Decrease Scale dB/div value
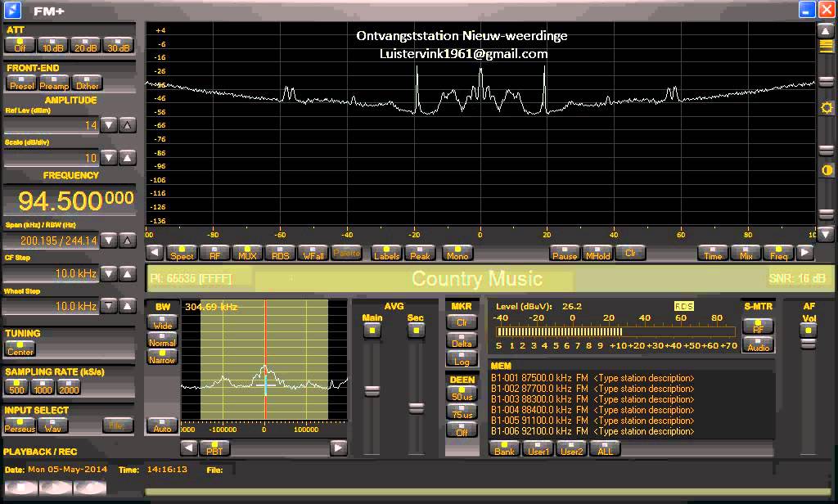This screenshot has width=838, height=504. (109, 158)
